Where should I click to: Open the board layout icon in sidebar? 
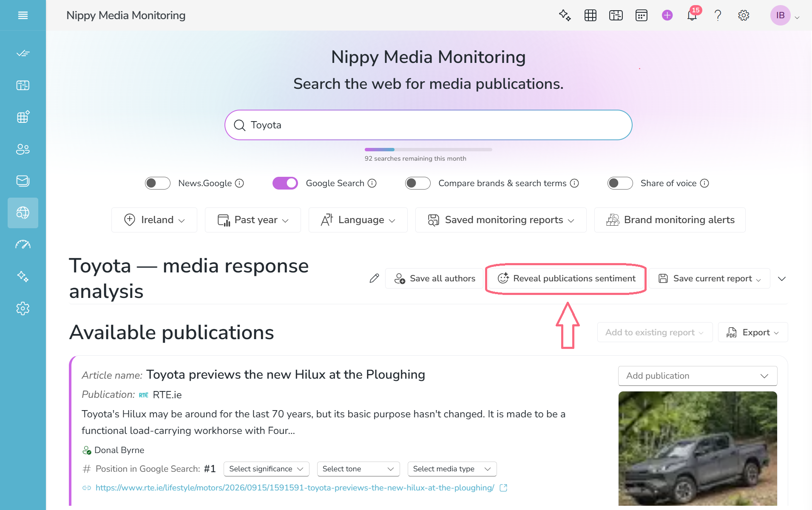pos(23,85)
